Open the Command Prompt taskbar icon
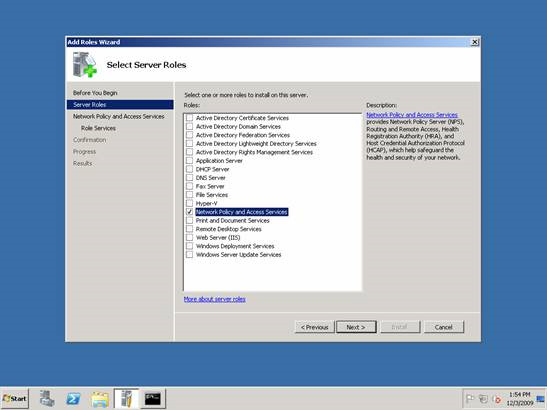 tap(153, 398)
